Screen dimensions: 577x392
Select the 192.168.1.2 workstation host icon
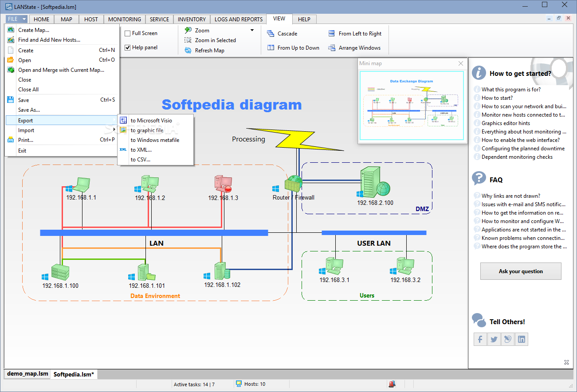[x=150, y=184]
